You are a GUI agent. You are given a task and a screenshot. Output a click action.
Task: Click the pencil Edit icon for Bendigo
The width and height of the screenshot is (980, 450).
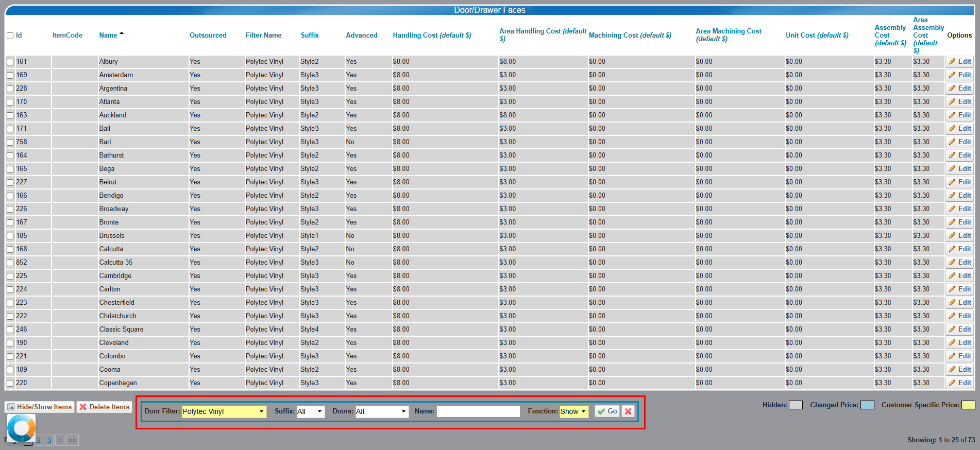[952, 196]
